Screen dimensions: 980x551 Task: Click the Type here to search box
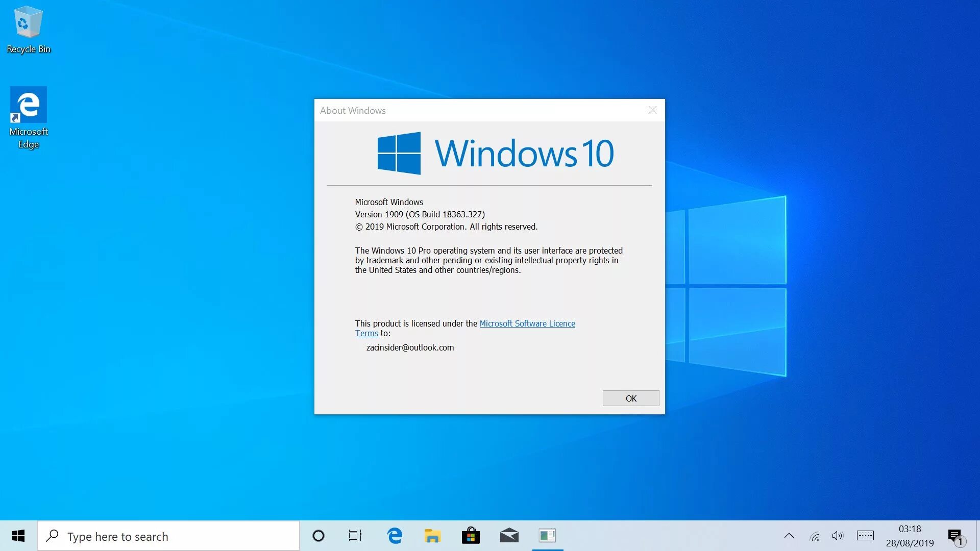[168, 536]
